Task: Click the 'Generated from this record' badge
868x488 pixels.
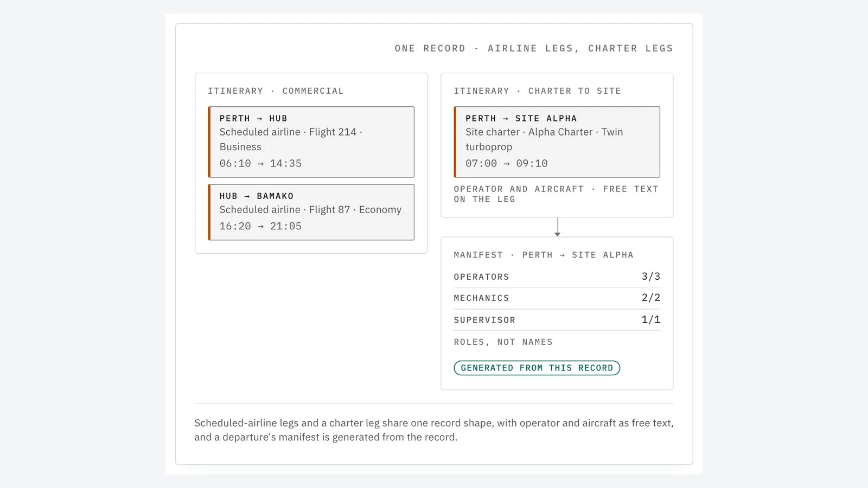Action: click(x=537, y=368)
